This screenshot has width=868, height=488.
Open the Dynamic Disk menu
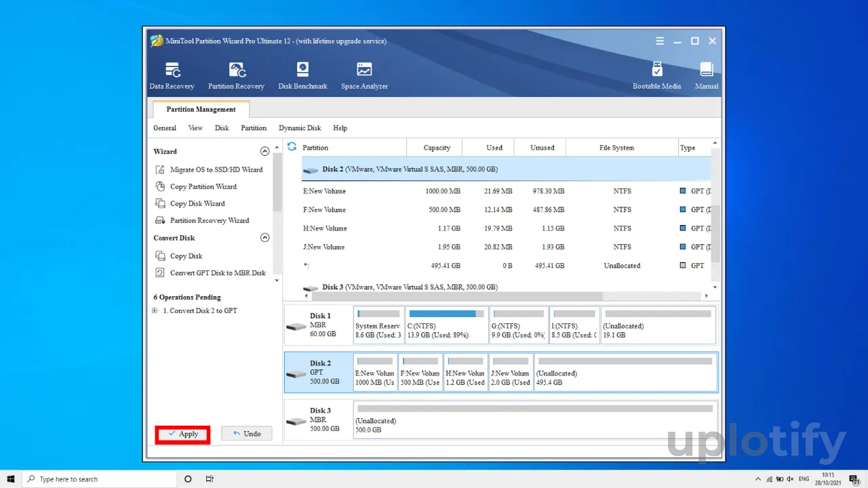pyautogui.click(x=300, y=128)
